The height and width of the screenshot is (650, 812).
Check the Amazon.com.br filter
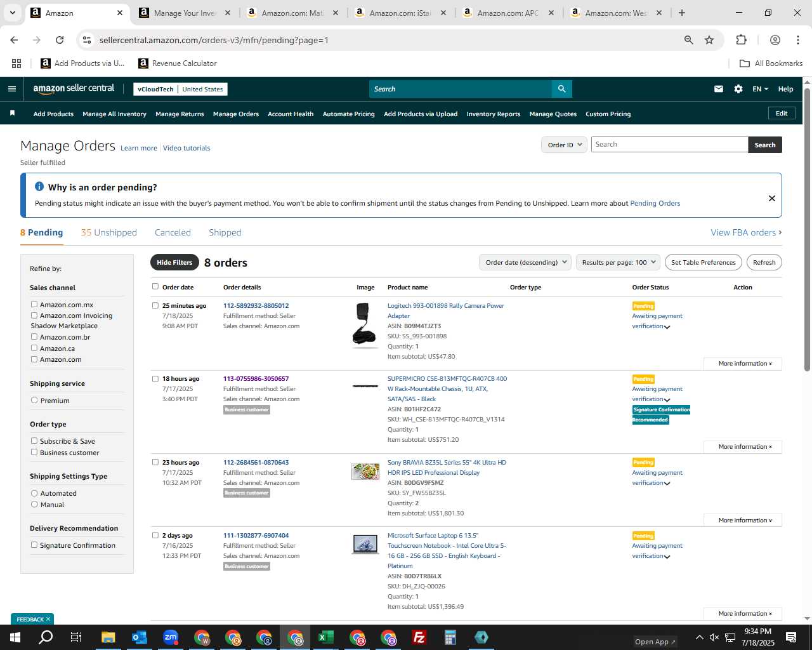coord(34,336)
